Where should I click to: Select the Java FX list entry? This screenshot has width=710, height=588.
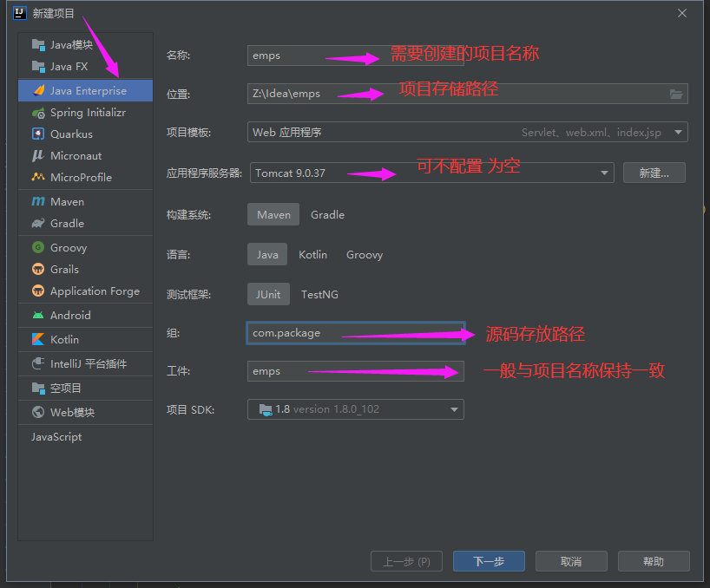[x=86, y=67]
